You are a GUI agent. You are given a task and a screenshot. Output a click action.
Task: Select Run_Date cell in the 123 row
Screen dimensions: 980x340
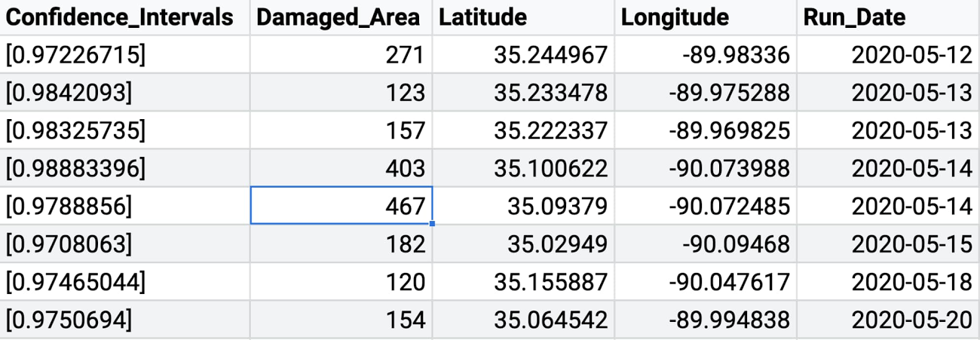tap(888, 92)
